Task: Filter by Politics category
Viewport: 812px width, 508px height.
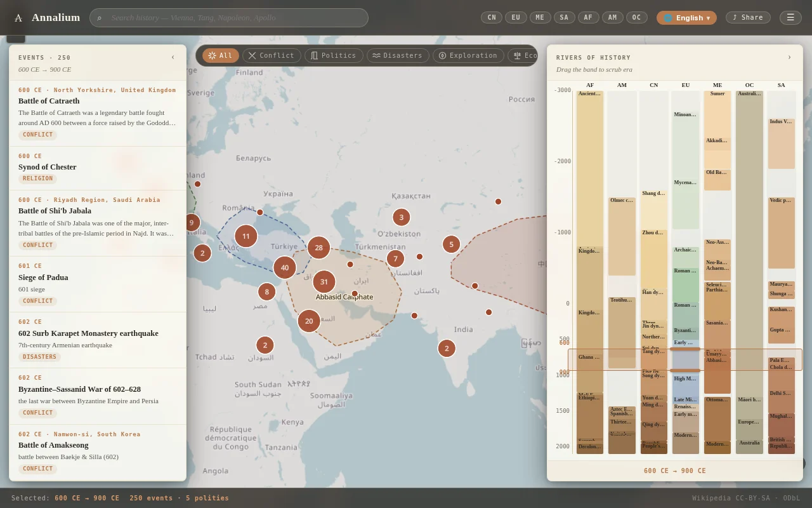Action: pyautogui.click(x=334, y=56)
